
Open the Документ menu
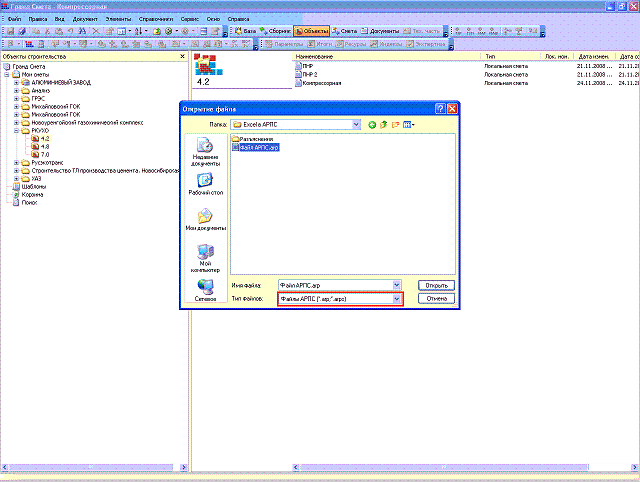[85, 20]
